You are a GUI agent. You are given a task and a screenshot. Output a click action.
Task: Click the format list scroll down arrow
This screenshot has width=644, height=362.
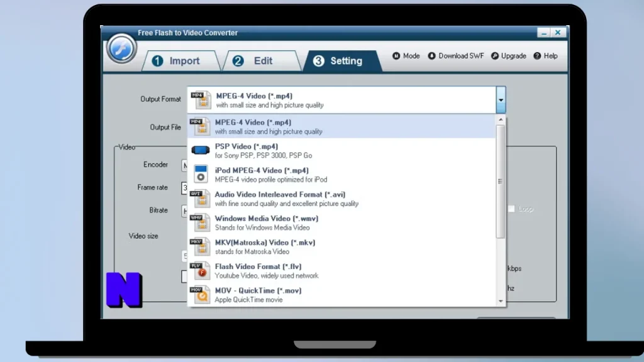tap(500, 301)
